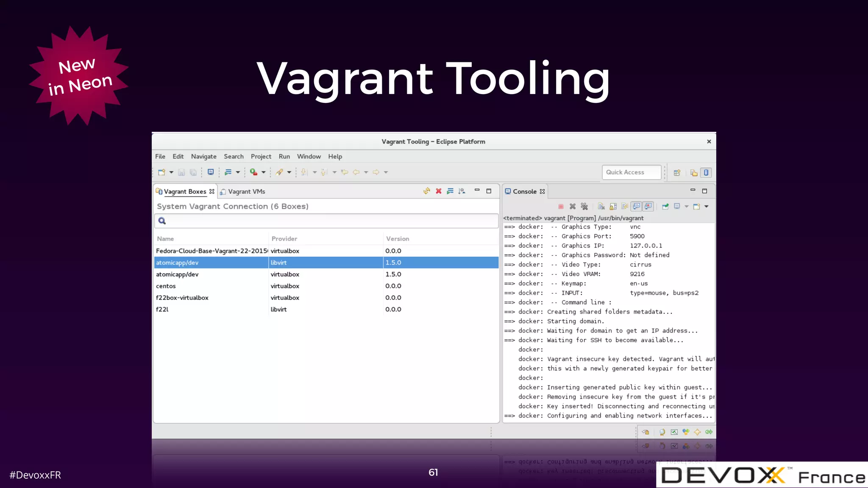Switch to the Resource perspective icon
This screenshot has height=488, width=868.
(x=694, y=173)
